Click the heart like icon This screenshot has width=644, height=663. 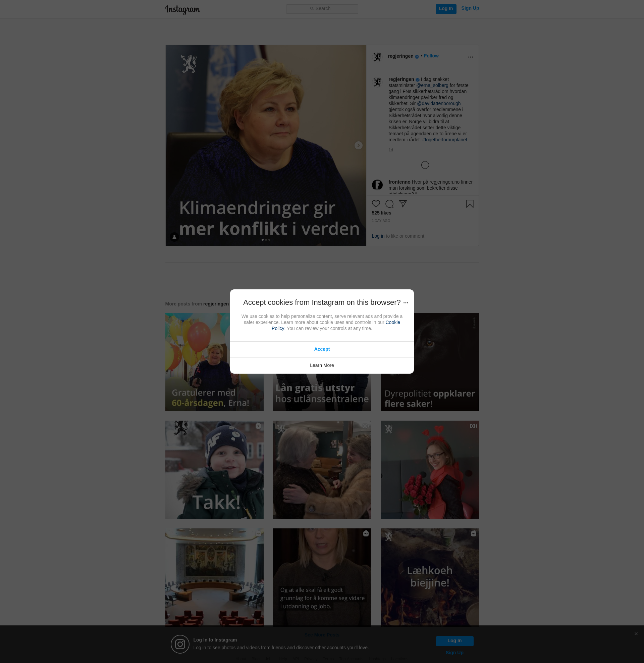(x=376, y=204)
